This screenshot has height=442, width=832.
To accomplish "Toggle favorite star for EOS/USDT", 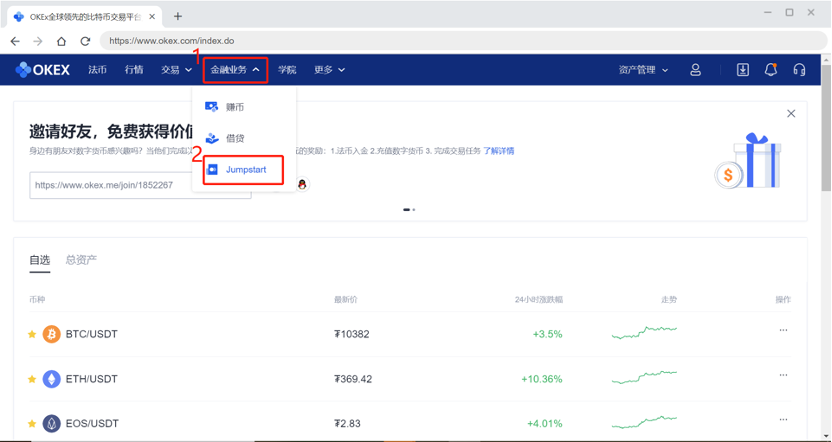I will point(32,423).
